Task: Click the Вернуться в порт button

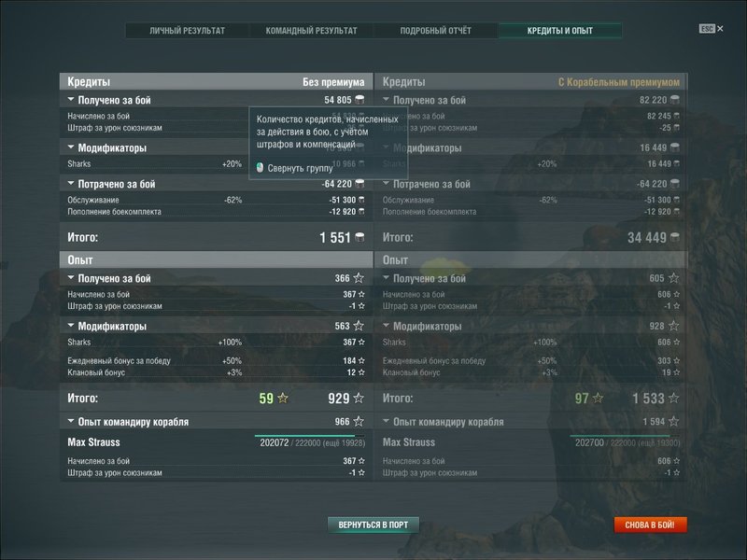Action: (x=373, y=525)
